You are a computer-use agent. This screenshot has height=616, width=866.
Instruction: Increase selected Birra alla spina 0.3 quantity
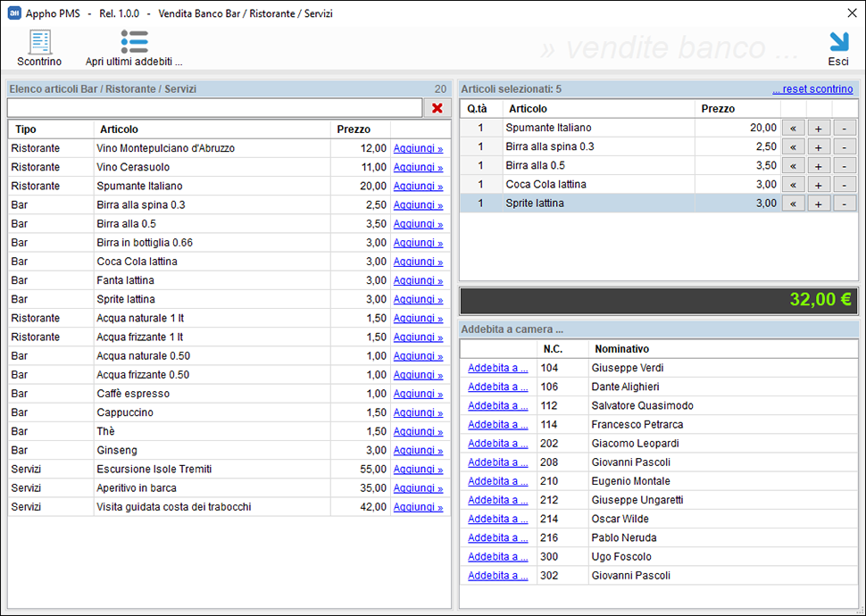819,147
